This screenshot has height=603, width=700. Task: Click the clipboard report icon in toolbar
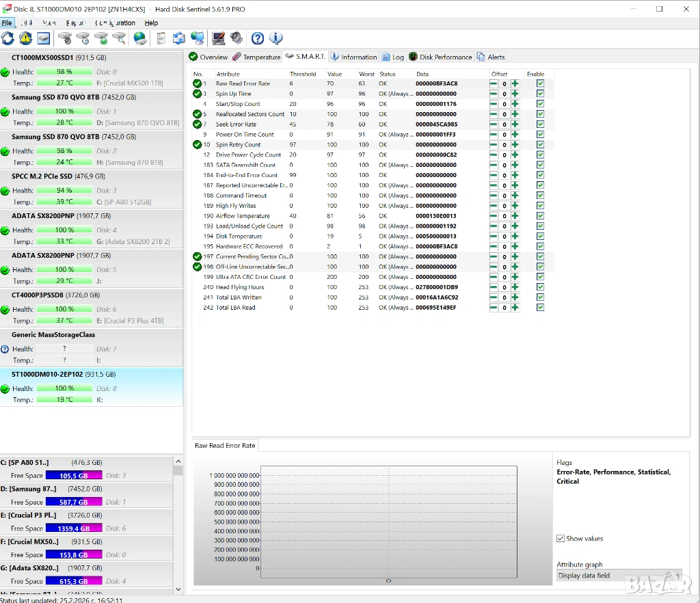click(x=161, y=38)
